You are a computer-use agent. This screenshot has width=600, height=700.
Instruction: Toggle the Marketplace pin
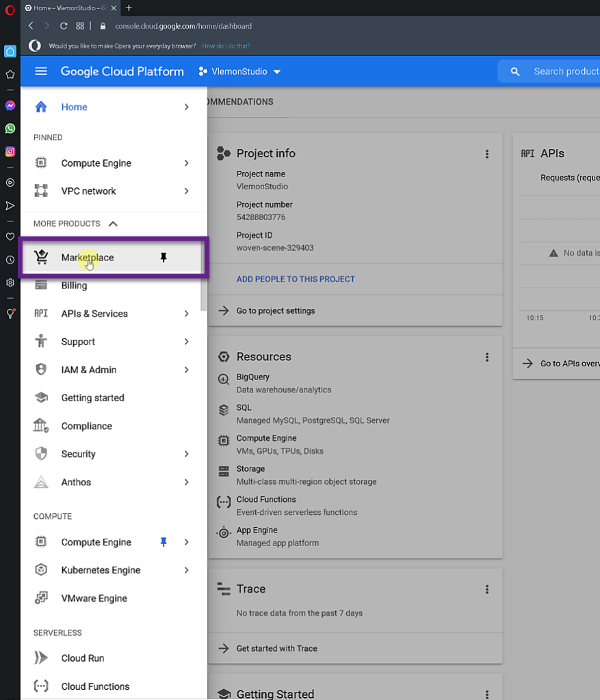(x=164, y=258)
